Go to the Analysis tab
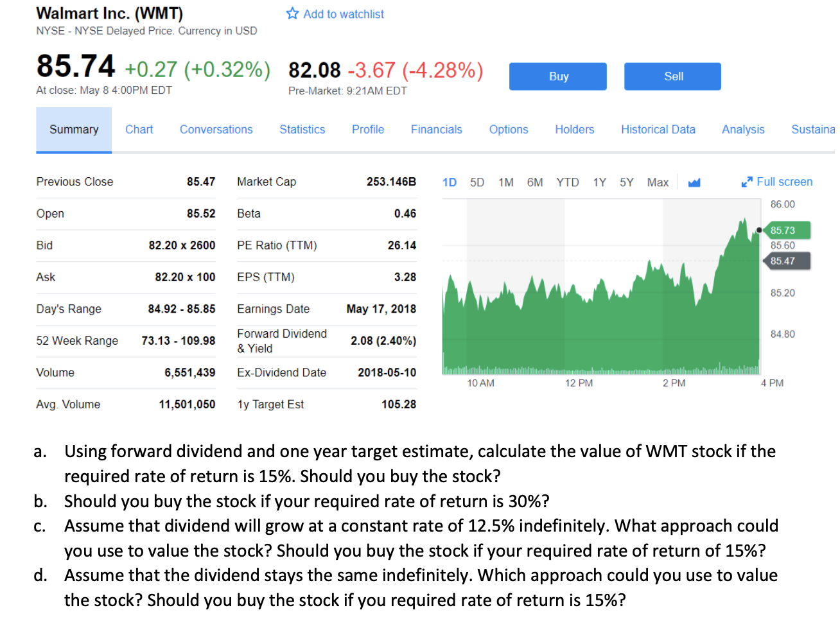 (x=743, y=130)
